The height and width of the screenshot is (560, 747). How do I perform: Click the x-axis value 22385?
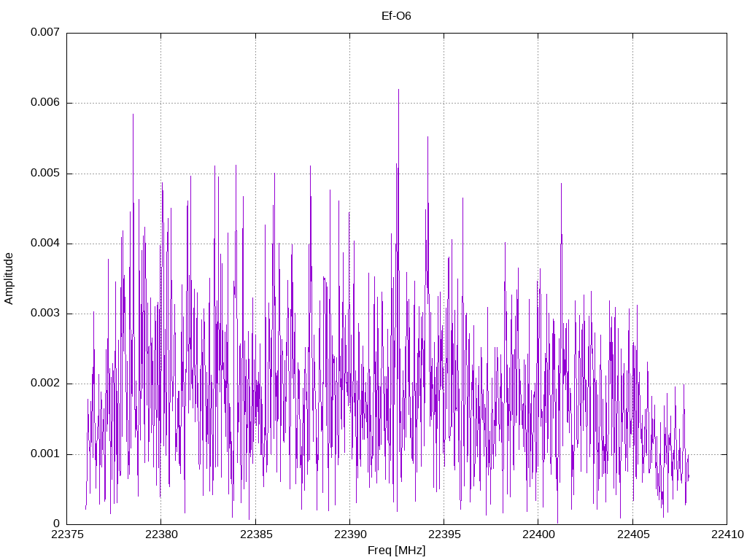coord(256,534)
